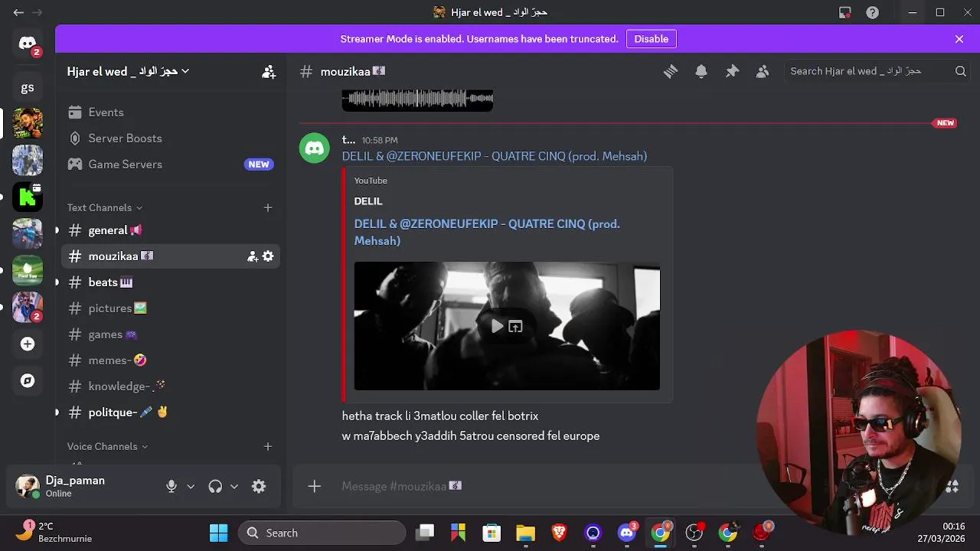This screenshot has height=551, width=980.
Task: Disable Streamer Mode button
Action: click(x=652, y=39)
